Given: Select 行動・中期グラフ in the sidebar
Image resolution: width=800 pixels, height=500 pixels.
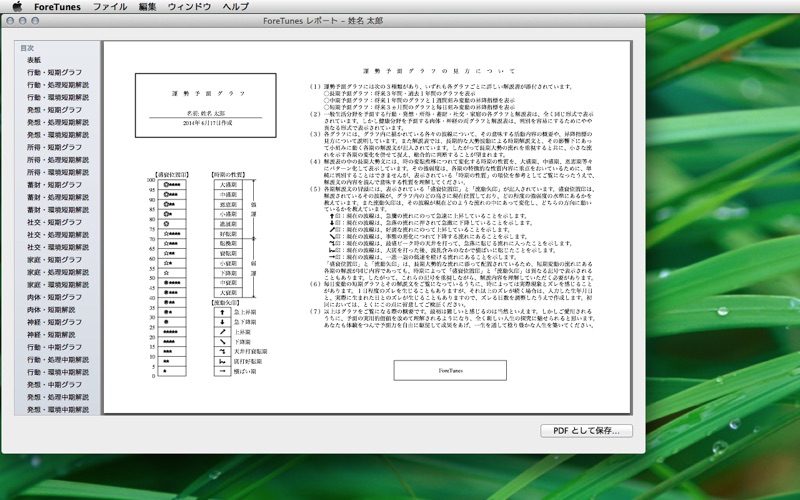Looking at the screenshot, I should coord(55,347).
